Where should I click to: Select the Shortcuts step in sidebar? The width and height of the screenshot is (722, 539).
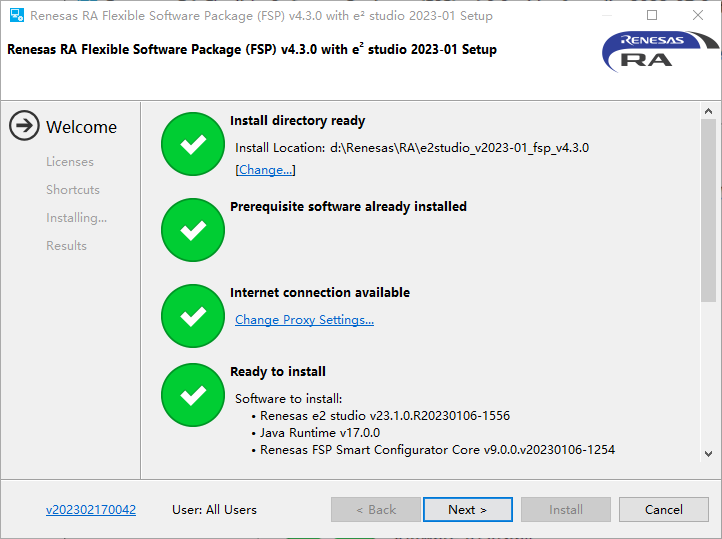(73, 190)
